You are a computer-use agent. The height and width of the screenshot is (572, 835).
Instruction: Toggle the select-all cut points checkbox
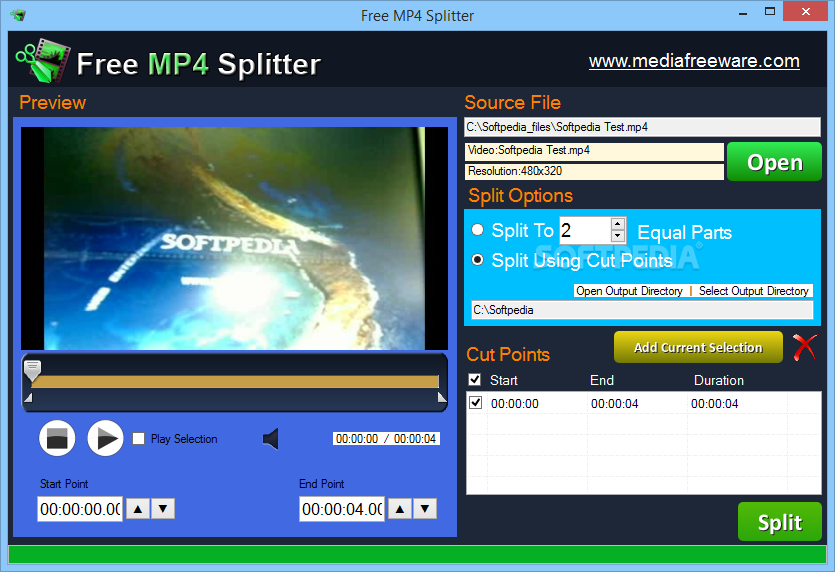tap(474, 380)
